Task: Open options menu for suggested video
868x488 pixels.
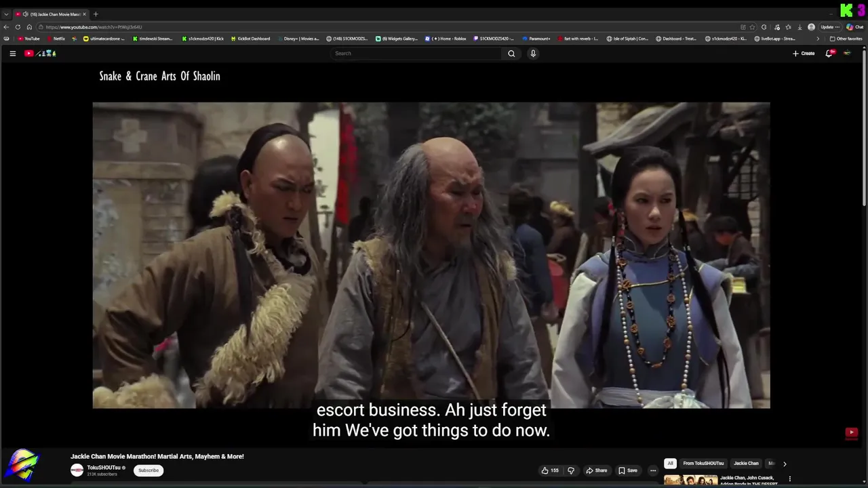Action: coord(789,479)
